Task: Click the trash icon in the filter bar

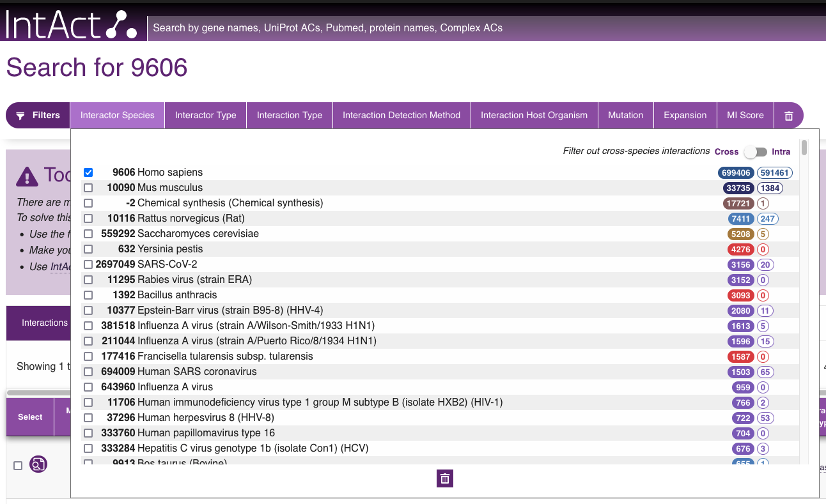Action: point(789,116)
